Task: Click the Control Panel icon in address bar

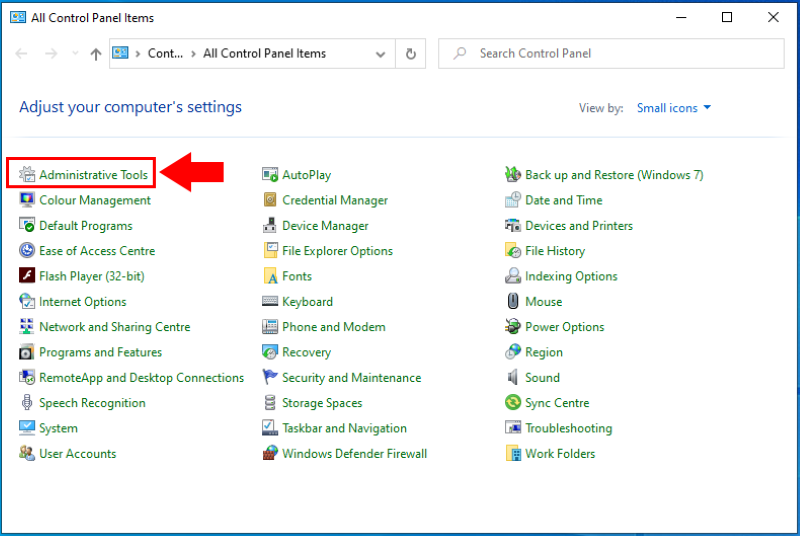Action: 120,53
